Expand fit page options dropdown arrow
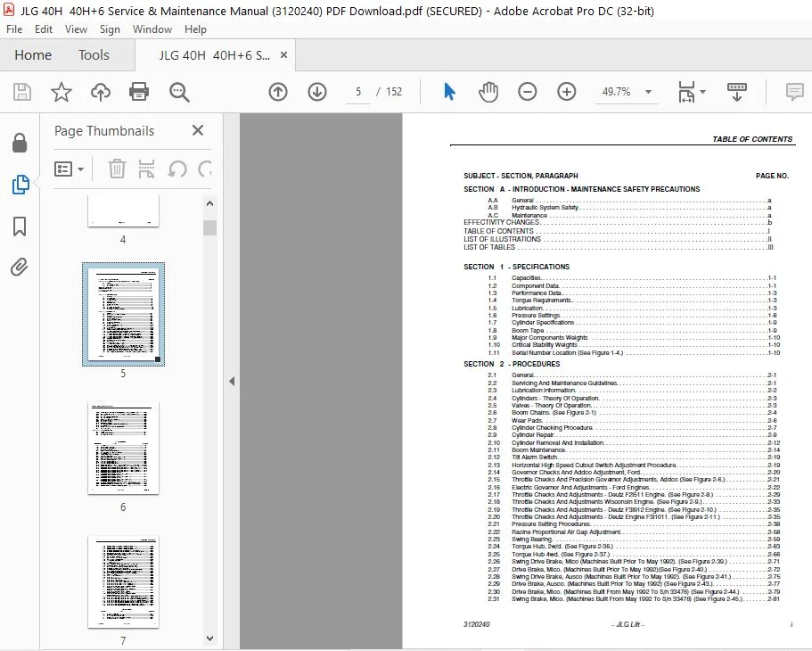The height and width of the screenshot is (651, 812). [702, 92]
